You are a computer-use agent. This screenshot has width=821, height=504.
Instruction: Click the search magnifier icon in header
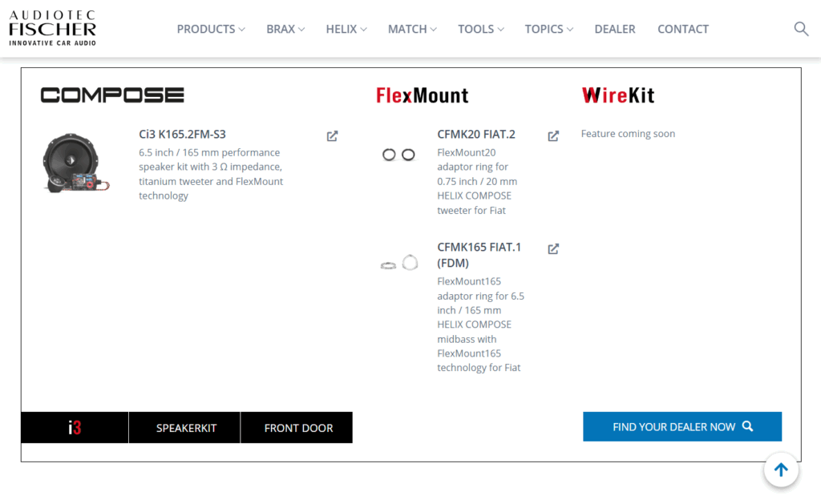pyautogui.click(x=801, y=29)
